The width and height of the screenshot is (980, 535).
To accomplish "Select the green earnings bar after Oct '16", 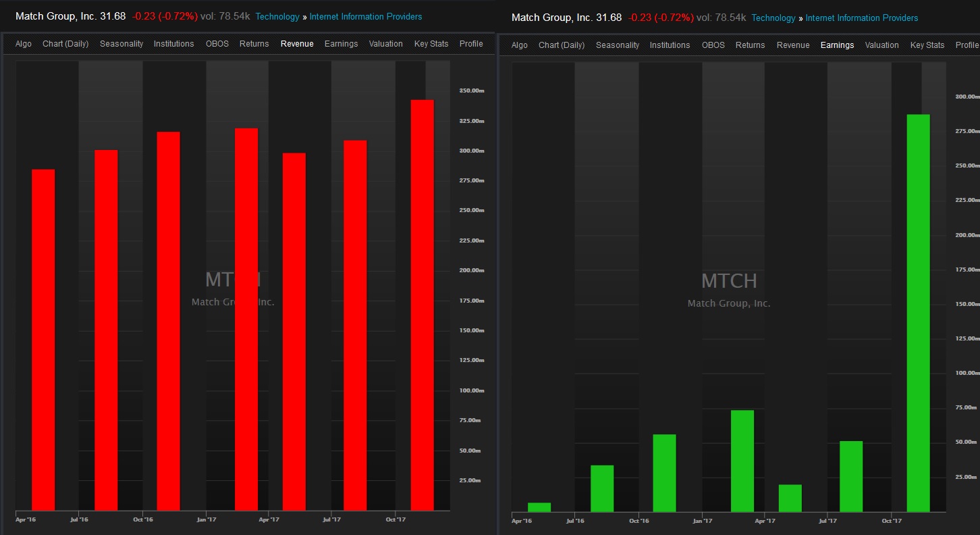I will [665, 473].
